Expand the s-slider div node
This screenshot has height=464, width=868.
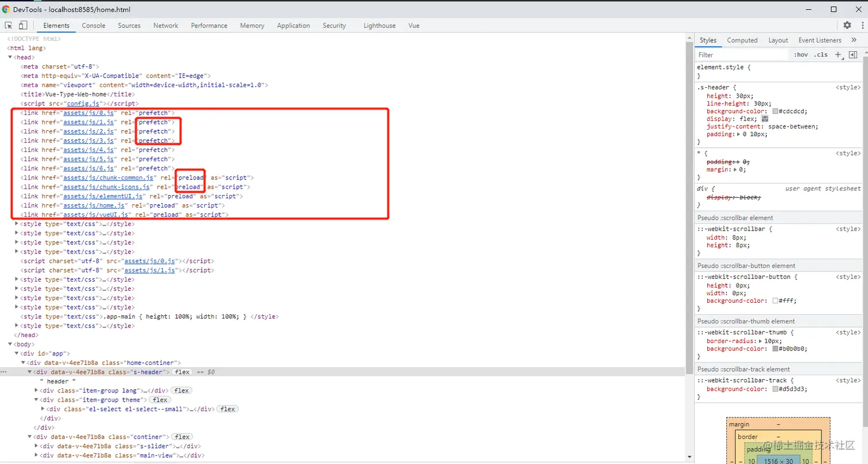point(37,446)
